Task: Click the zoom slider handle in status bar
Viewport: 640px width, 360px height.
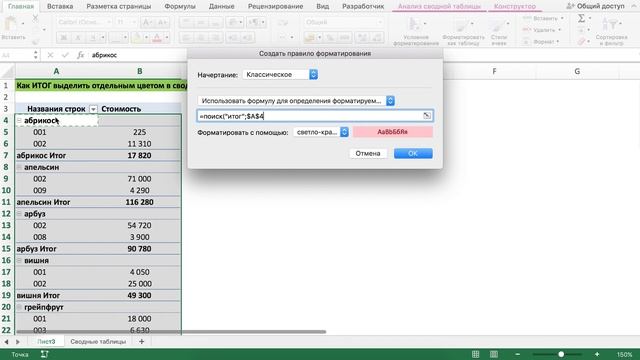Action: pos(561,354)
